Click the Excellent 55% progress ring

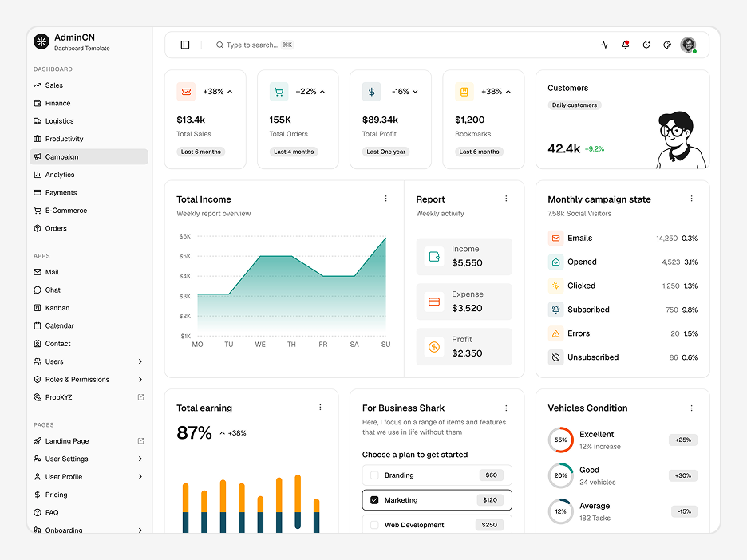coord(561,440)
